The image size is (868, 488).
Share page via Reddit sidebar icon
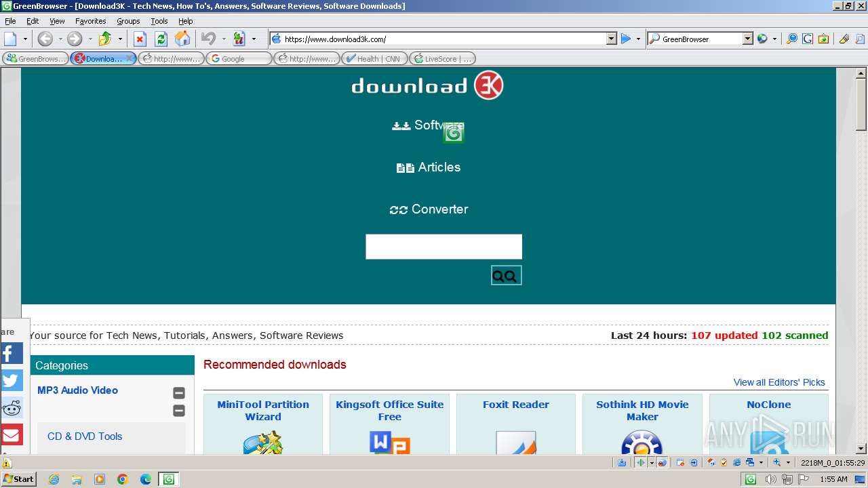click(x=12, y=407)
